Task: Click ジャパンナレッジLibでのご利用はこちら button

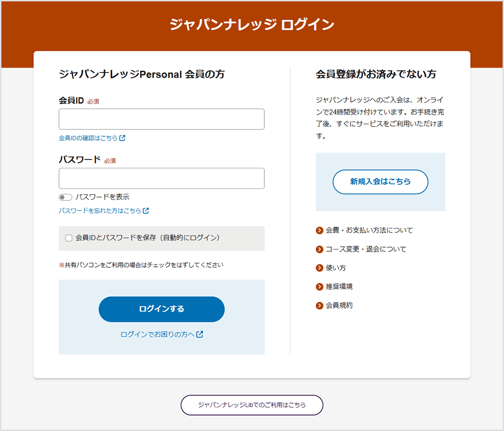Action: click(252, 405)
